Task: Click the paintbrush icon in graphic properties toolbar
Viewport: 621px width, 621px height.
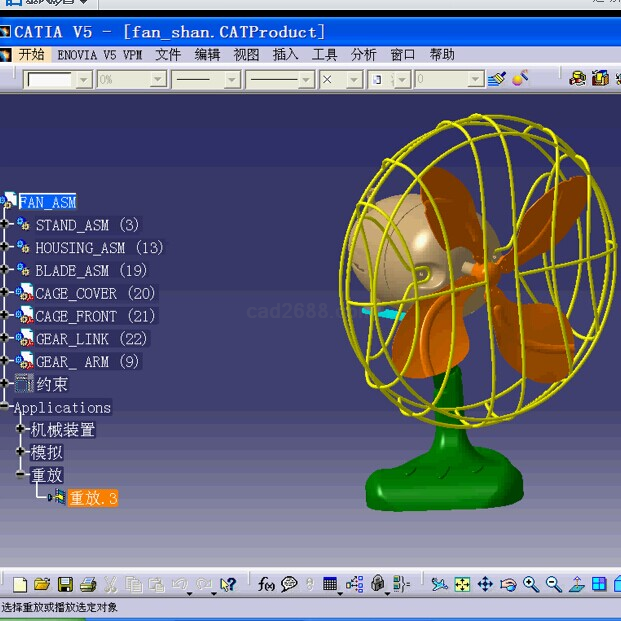Action: 520,78
